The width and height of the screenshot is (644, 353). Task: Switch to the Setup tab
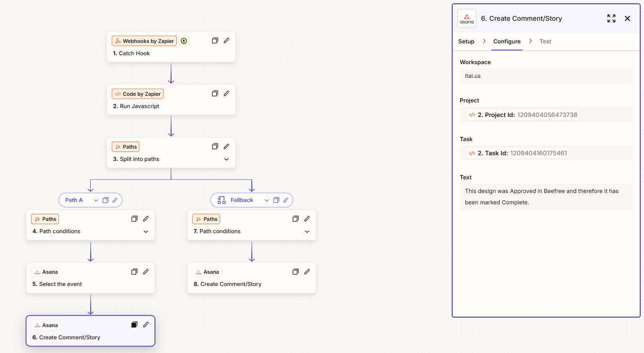[466, 42]
